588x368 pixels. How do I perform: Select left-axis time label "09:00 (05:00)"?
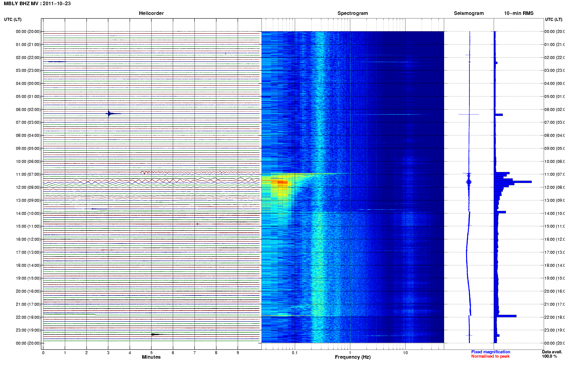[x=28, y=148]
